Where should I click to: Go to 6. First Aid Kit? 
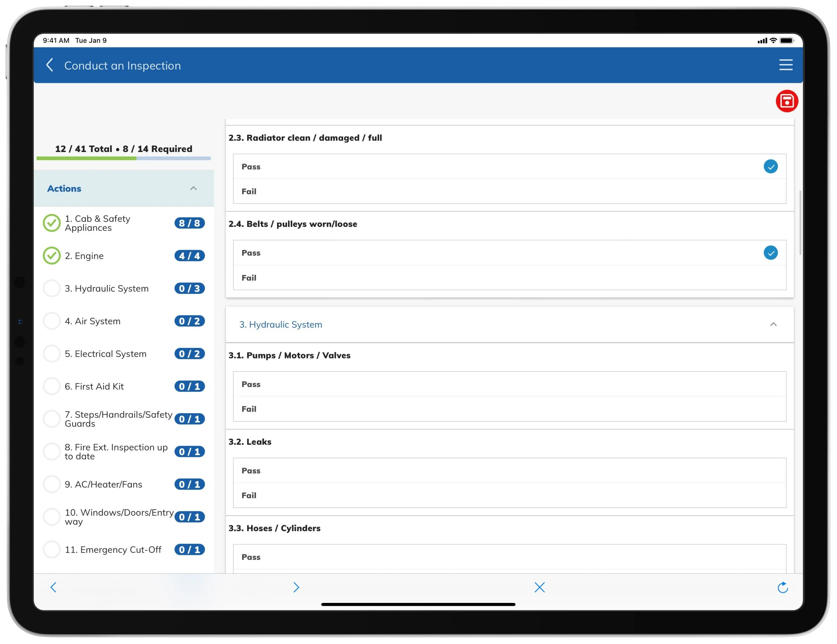click(x=94, y=386)
